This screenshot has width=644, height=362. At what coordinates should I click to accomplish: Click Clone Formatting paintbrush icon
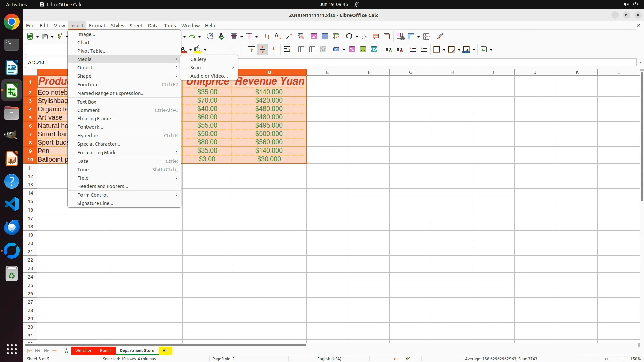click(x=440, y=36)
